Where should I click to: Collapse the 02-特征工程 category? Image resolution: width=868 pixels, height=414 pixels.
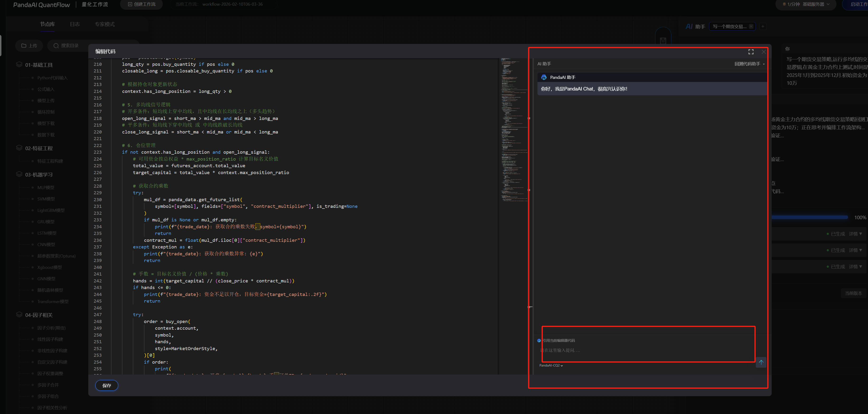39,148
